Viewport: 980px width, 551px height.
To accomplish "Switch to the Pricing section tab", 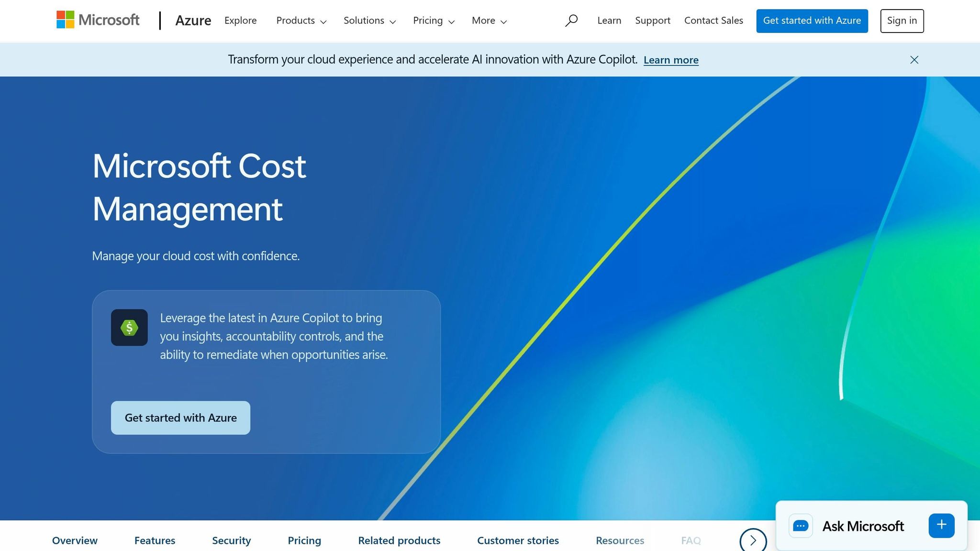I will [x=304, y=540].
